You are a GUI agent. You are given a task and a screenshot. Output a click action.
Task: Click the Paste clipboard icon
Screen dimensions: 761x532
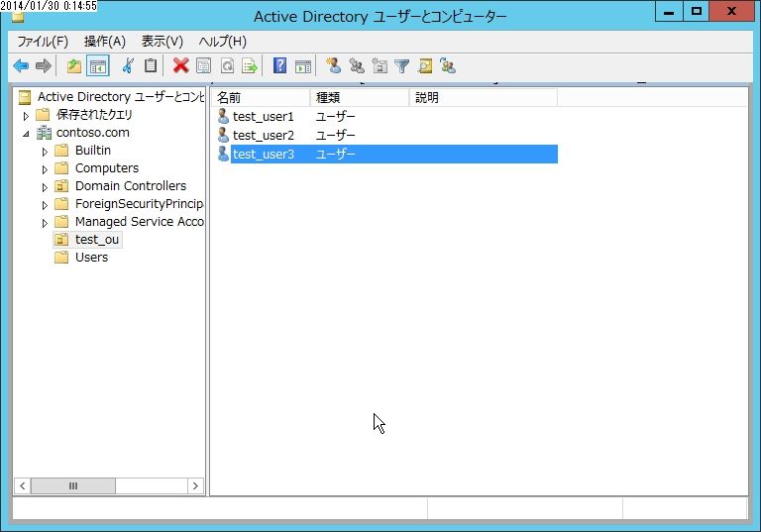pos(151,65)
